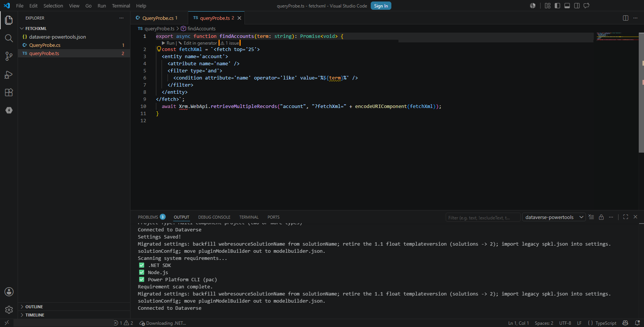
Task: Open the Extensions view
Action: click(9, 93)
